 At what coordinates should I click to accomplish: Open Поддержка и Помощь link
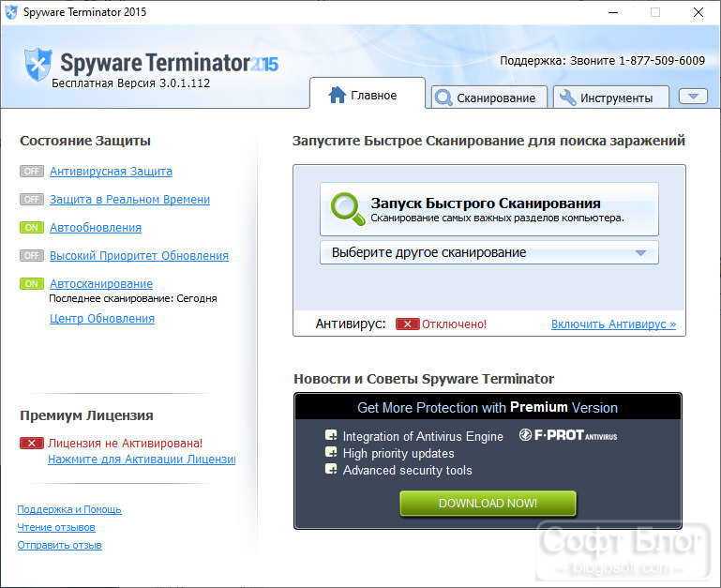point(69,509)
